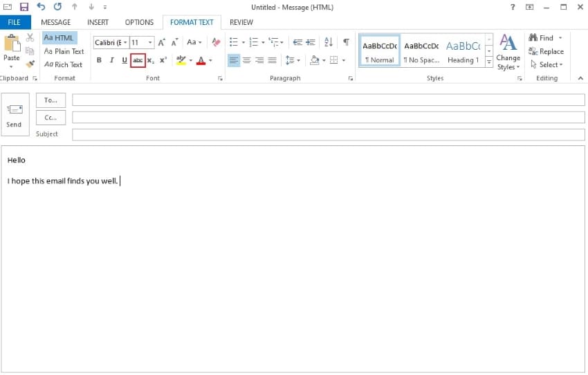The height and width of the screenshot is (375, 588).
Task: Open ribbon display options icon
Action: tap(529, 7)
